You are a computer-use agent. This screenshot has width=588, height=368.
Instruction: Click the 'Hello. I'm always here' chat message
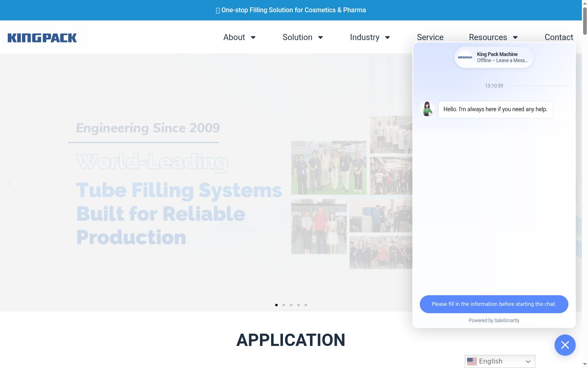[x=495, y=110]
